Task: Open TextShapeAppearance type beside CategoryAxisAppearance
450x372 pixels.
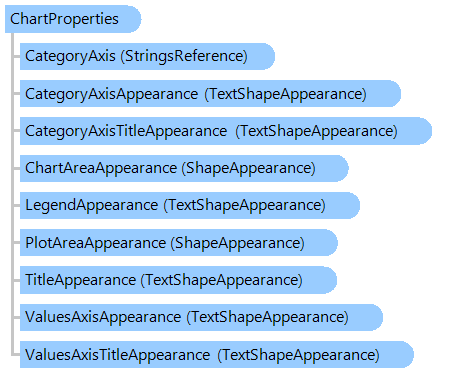Action: tap(285, 94)
